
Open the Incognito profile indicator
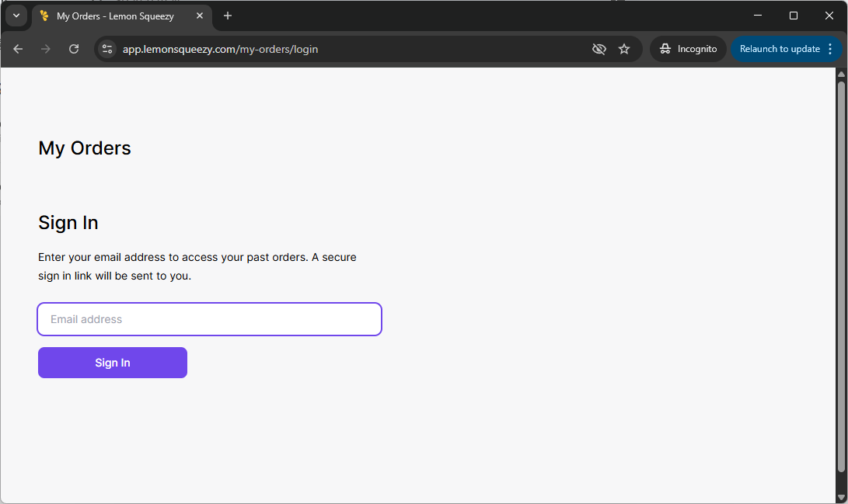pyautogui.click(x=688, y=49)
